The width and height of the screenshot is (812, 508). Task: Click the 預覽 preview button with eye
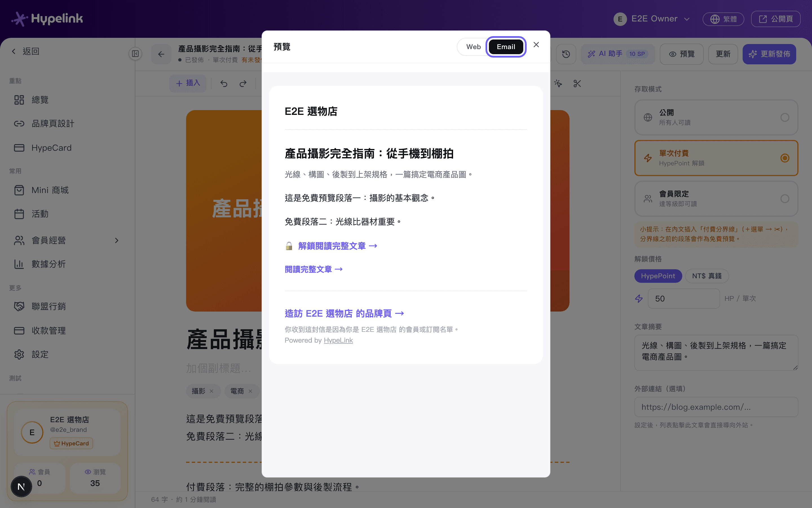point(681,54)
